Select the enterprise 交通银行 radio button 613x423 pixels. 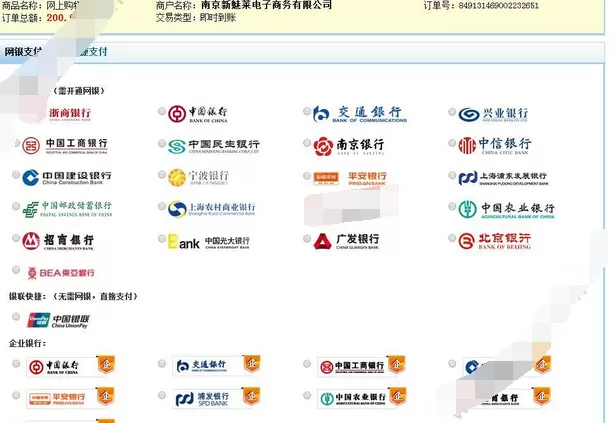pyautogui.click(x=162, y=364)
